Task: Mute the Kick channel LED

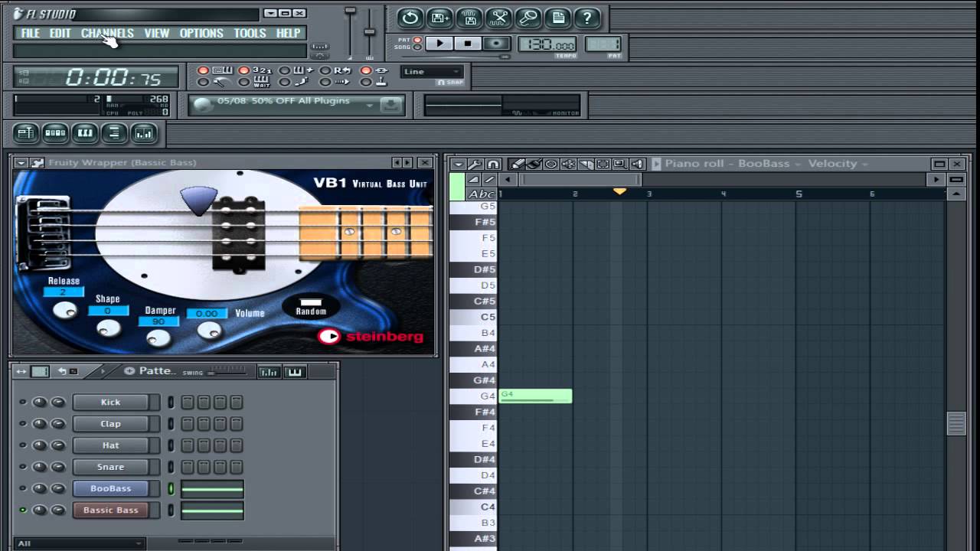Action: click(x=22, y=402)
